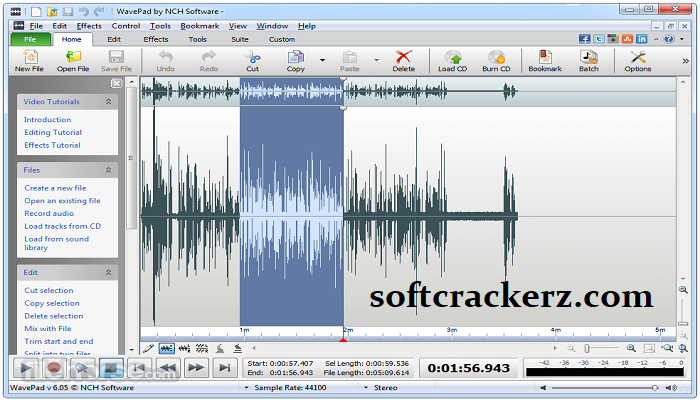Click the Delete selection link
This screenshot has width=700, height=400.
54,316
